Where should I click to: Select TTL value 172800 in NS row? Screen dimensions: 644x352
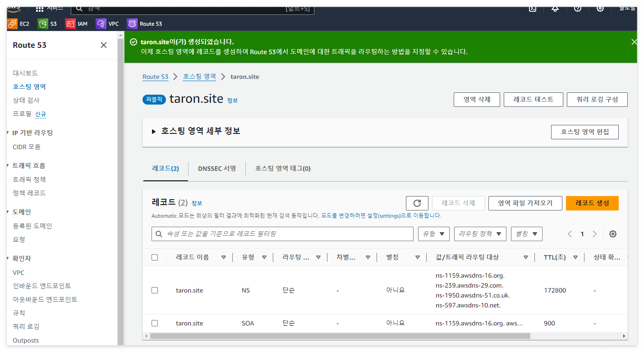[555, 290]
